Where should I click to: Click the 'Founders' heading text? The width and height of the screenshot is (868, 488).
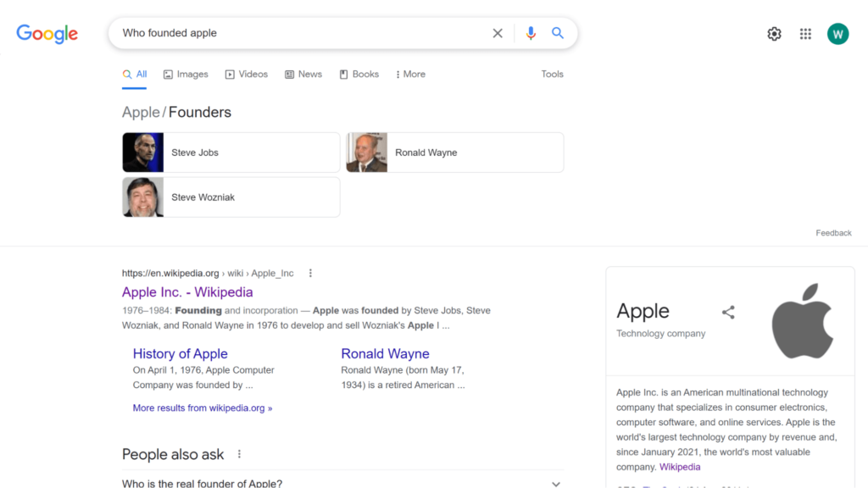point(200,113)
